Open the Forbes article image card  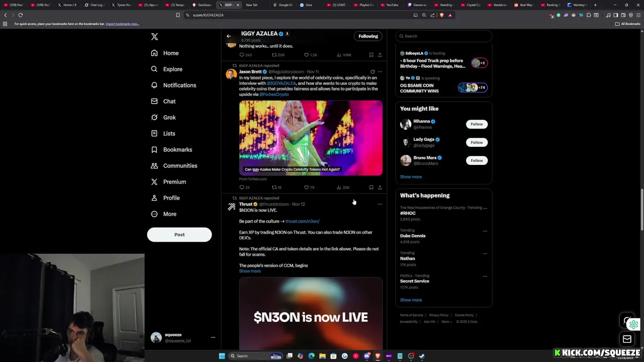pyautogui.click(x=311, y=138)
